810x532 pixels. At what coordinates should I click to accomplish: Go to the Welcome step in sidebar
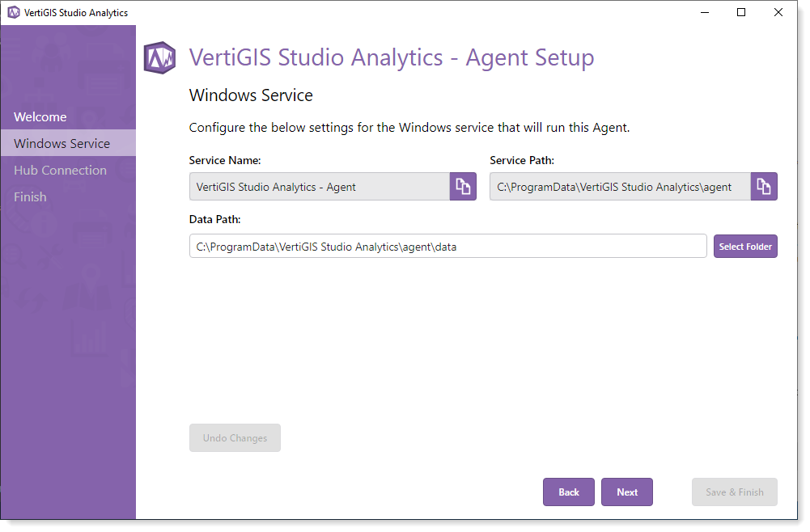pos(40,117)
